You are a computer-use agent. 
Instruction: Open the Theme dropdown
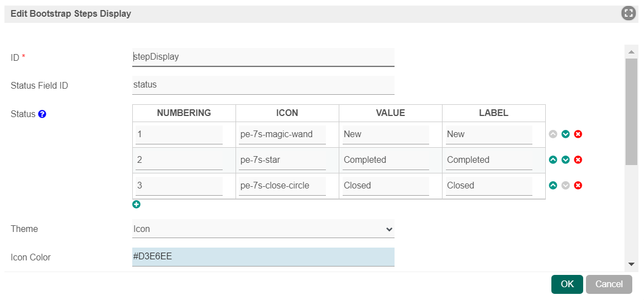click(263, 229)
